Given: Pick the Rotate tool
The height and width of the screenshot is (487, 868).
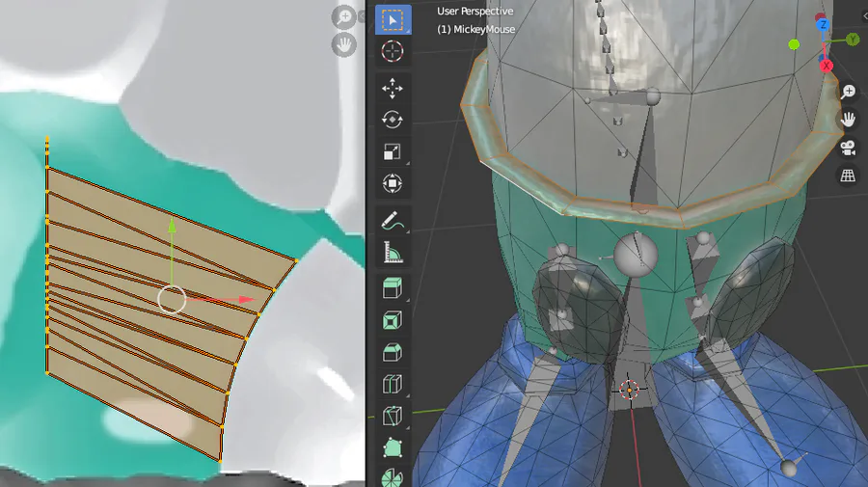Looking at the screenshot, I should click(393, 120).
